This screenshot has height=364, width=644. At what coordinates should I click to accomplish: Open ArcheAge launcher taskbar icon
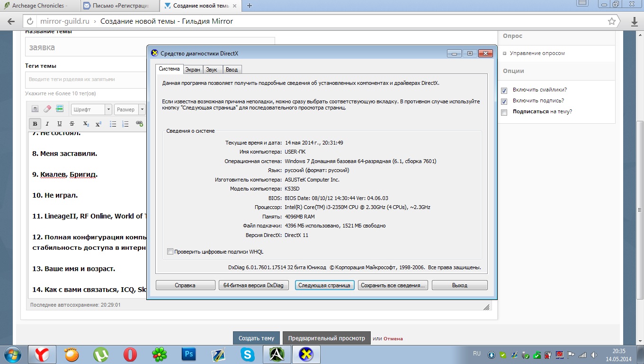click(277, 355)
